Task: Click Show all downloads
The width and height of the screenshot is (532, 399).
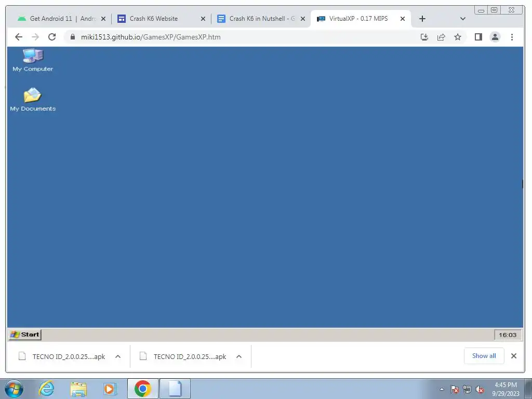Action: pos(484,356)
